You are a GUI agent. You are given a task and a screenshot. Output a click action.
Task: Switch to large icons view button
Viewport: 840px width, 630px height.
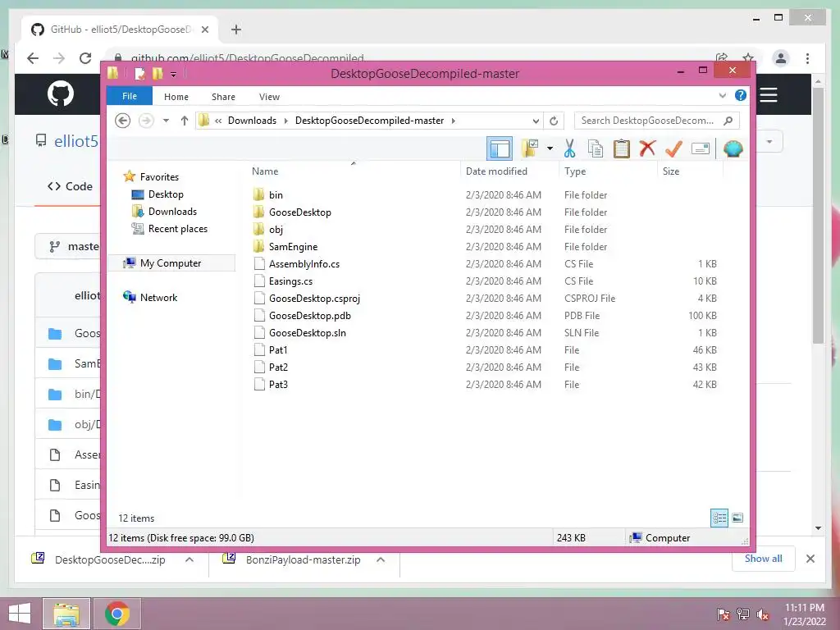coord(737,518)
